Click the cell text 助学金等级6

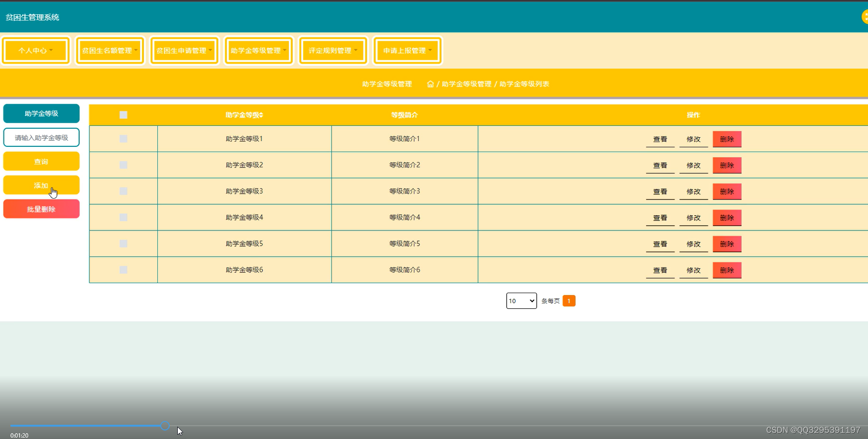tap(244, 269)
